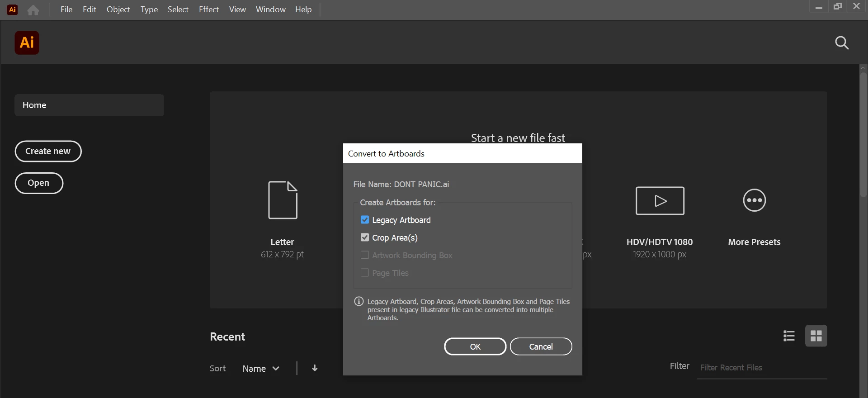
Task: Open the Select menu
Action: point(178,9)
